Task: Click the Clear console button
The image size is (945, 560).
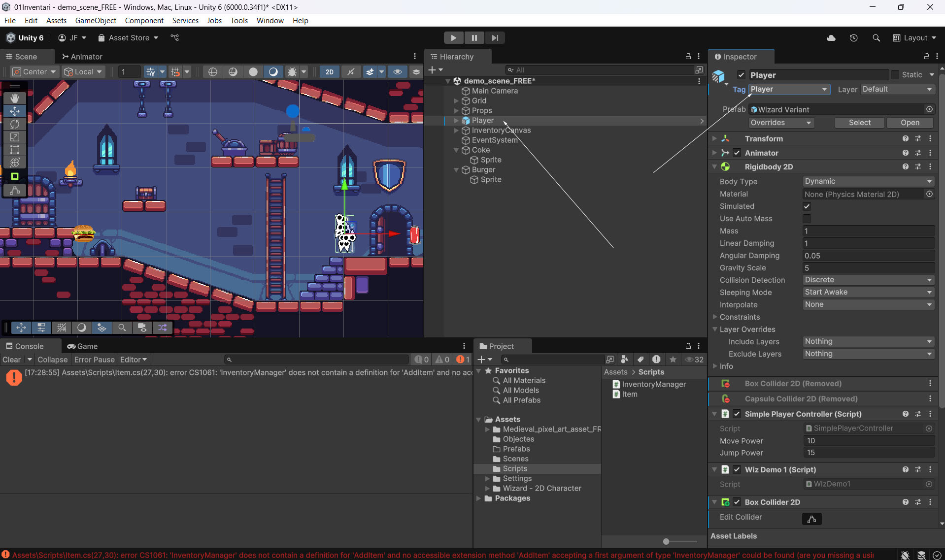Action: (12, 360)
